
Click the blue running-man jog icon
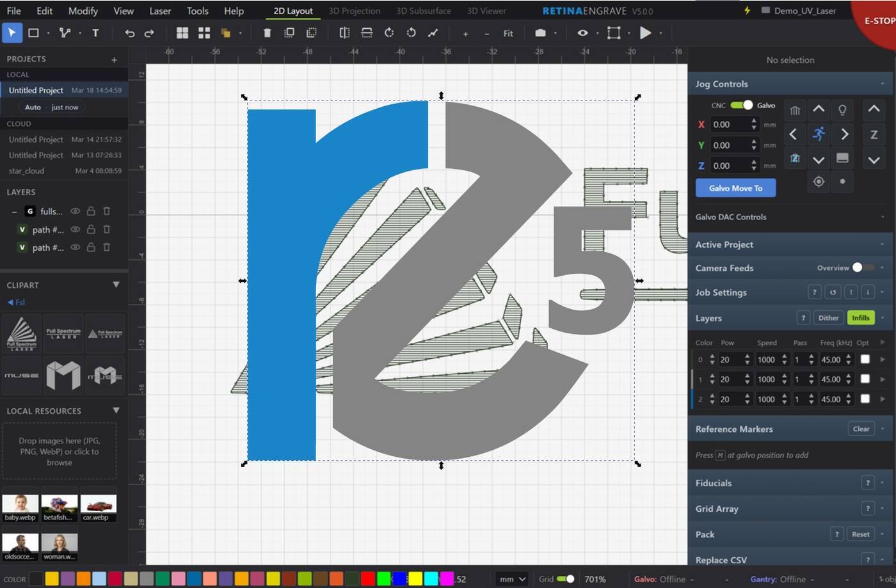pyautogui.click(x=819, y=134)
